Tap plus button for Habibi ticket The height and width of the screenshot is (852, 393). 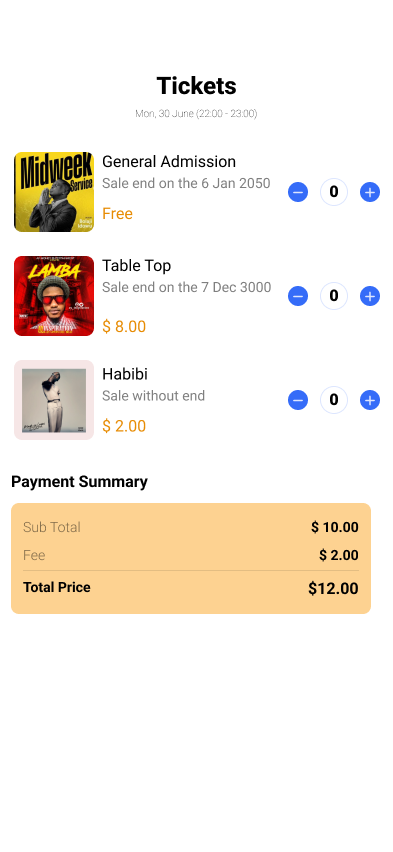[370, 400]
